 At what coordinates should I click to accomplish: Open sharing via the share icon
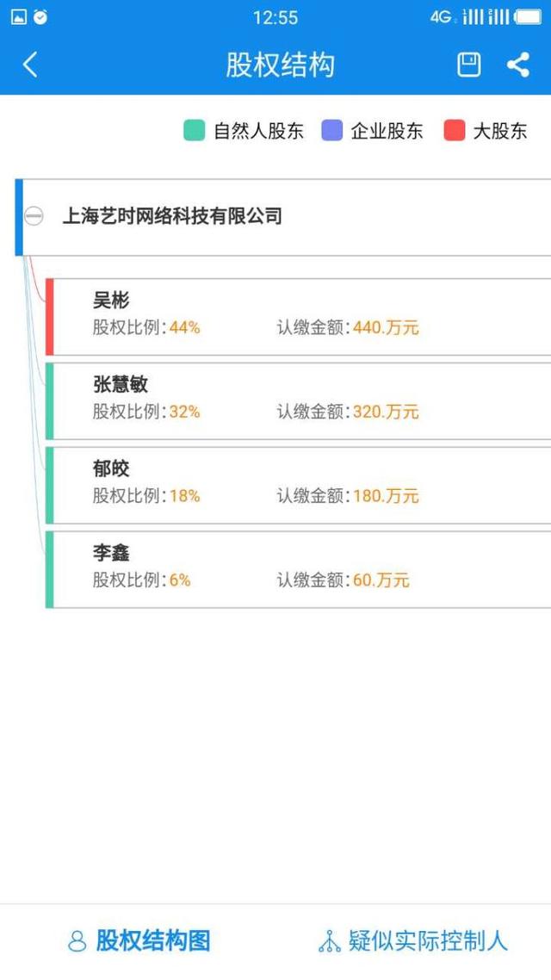(517, 64)
